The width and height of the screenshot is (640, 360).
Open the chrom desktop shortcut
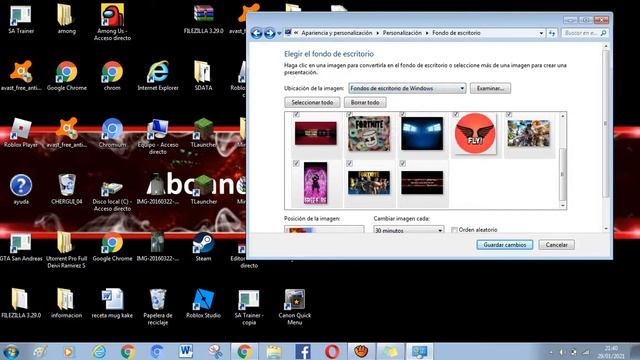point(112,76)
